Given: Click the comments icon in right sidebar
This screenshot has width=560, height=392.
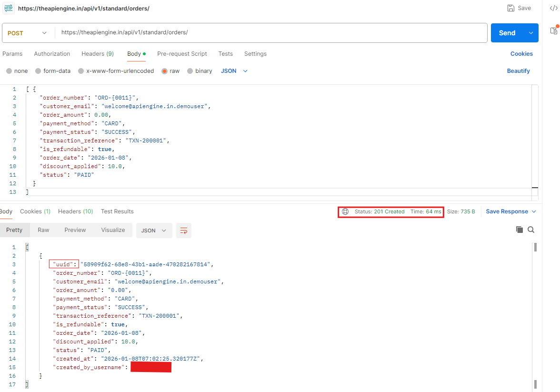Looking at the screenshot, I should click(553, 30).
